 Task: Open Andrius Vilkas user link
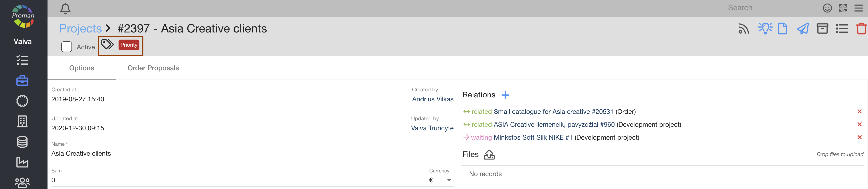pos(433,99)
